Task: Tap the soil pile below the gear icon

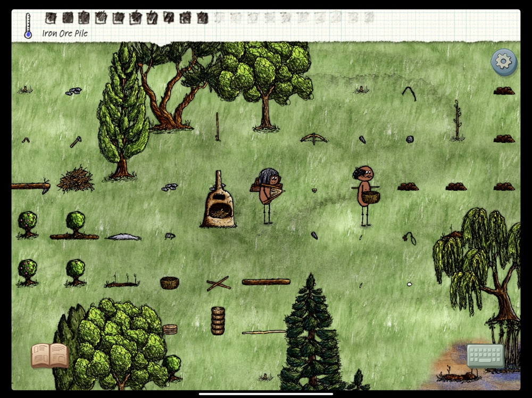Action: [504, 90]
